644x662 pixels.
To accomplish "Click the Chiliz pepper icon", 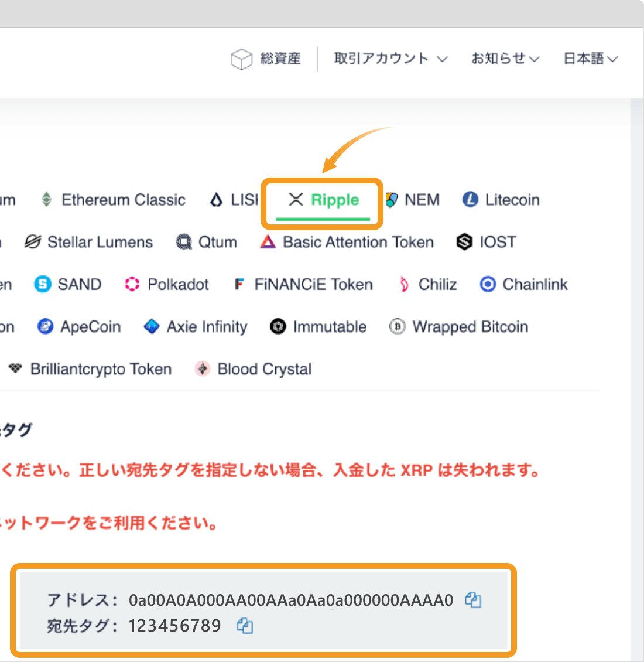I will [404, 284].
